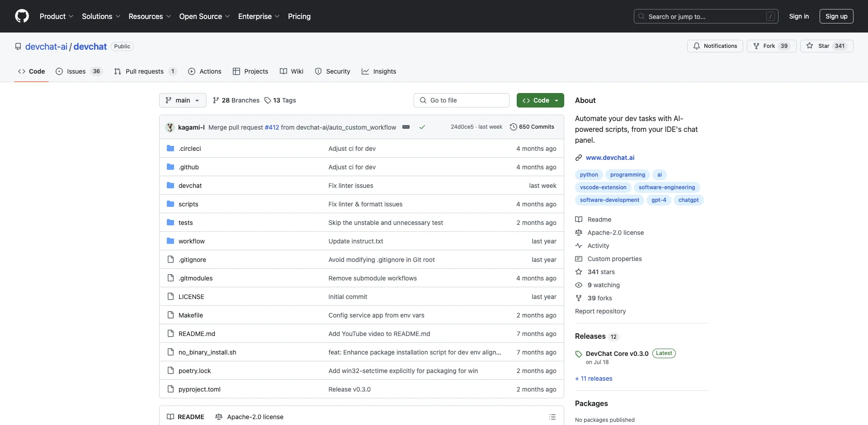
Task: Open the devchat-ai owner link
Action: 46,47
